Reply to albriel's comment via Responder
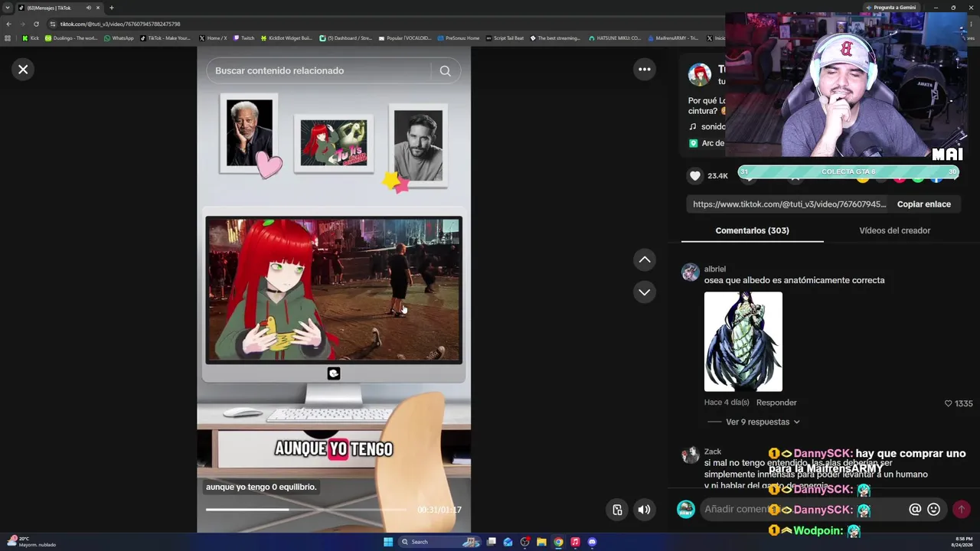 coord(776,403)
